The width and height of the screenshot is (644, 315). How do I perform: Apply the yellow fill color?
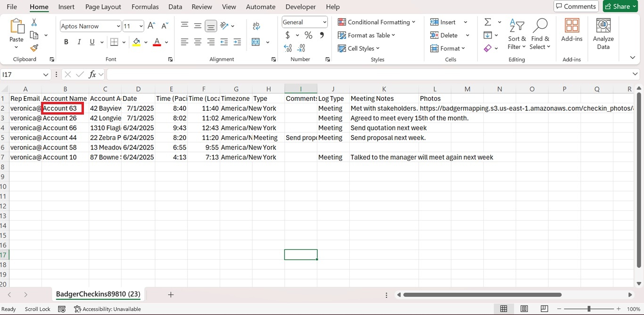coord(136,42)
